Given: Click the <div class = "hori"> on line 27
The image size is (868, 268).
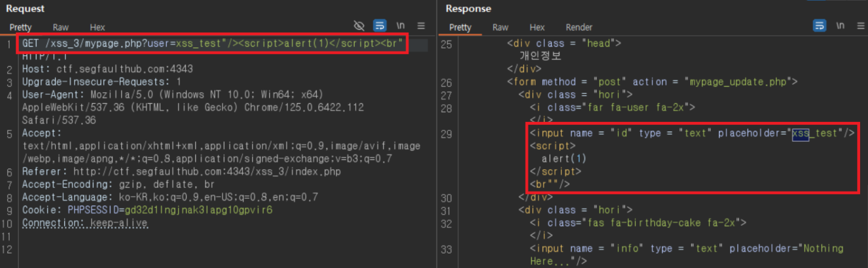Looking at the screenshot, I should tap(576, 95).
